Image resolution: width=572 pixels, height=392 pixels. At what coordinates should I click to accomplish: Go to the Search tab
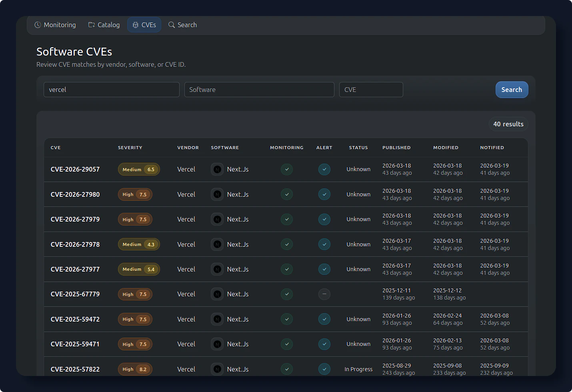(x=182, y=25)
